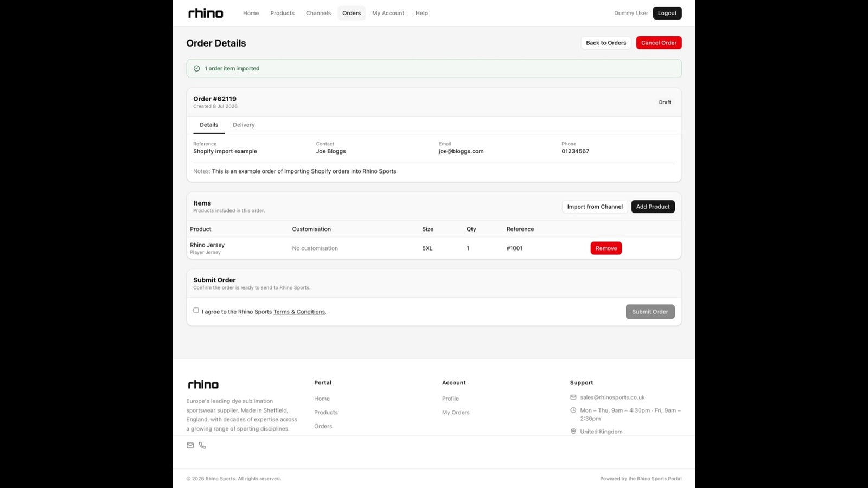This screenshot has height=488, width=868.
Task: Click the footer Home link
Action: click(x=322, y=399)
